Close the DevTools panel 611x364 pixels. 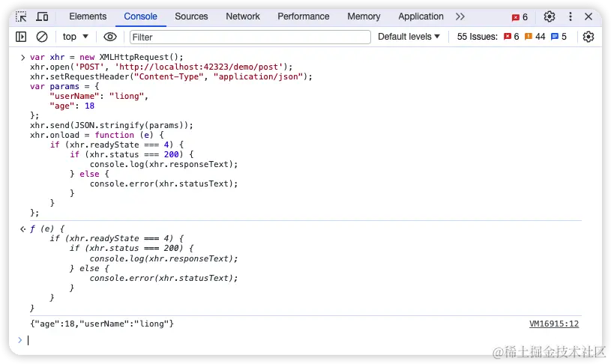tap(589, 16)
